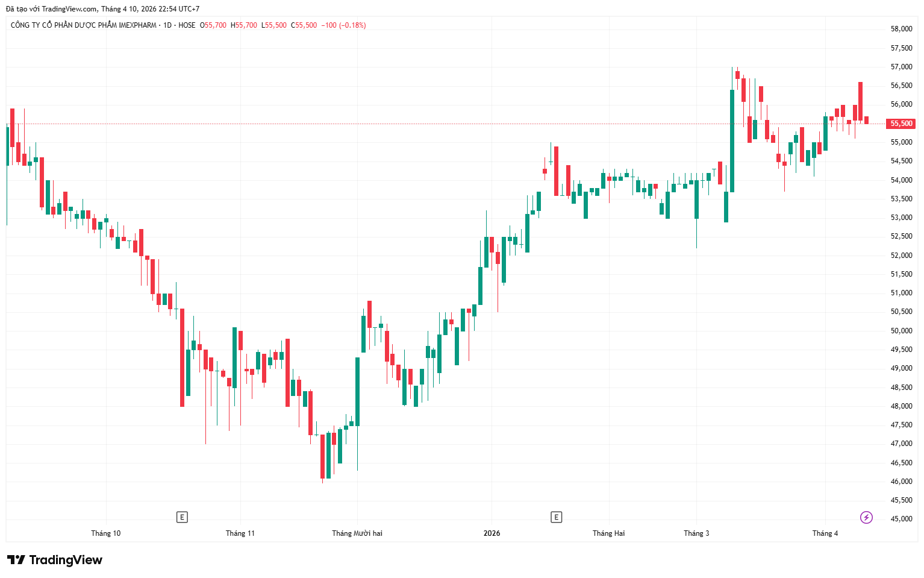This screenshot has height=578, width=924.
Task: Select the red 55,500 current price label
Action: click(x=902, y=124)
